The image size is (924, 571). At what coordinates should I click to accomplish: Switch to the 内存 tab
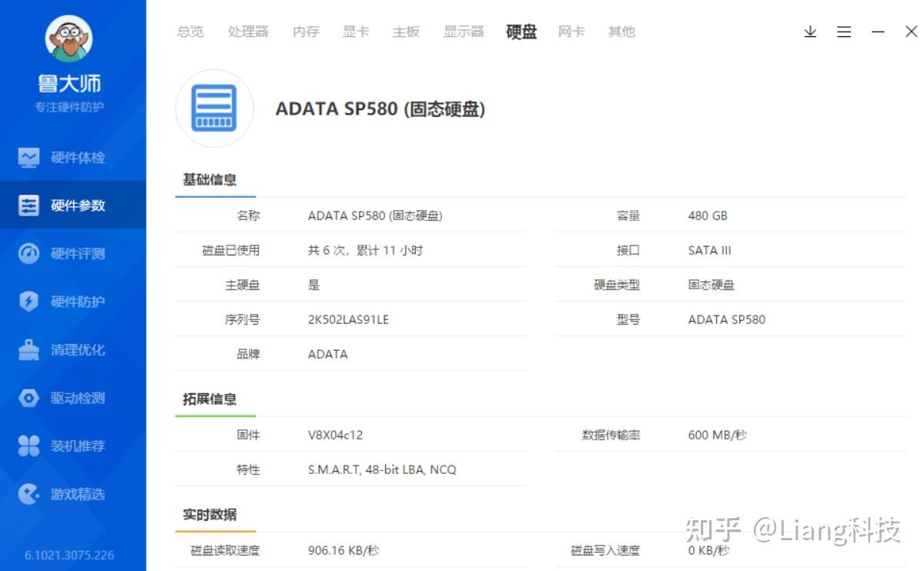tap(306, 32)
